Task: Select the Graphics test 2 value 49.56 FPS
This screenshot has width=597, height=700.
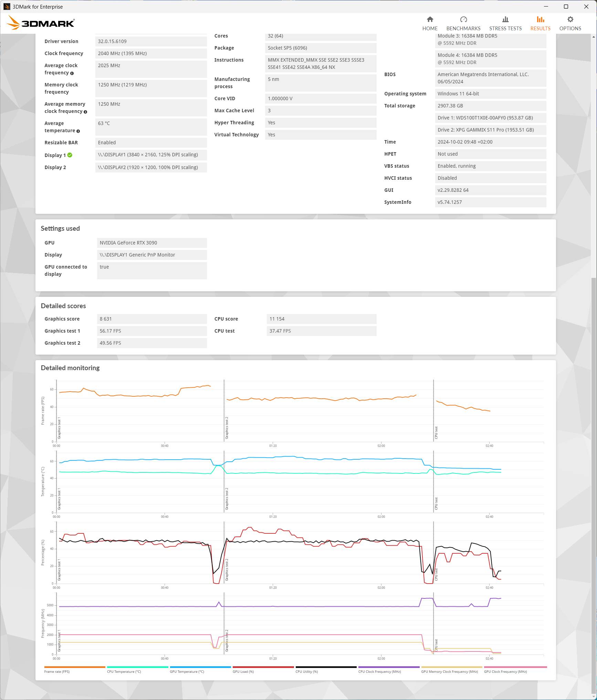Action: pyautogui.click(x=152, y=343)
